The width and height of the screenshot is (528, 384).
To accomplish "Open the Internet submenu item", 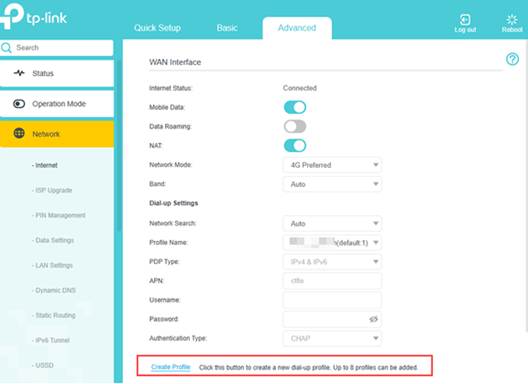I will tap(45, 165).
